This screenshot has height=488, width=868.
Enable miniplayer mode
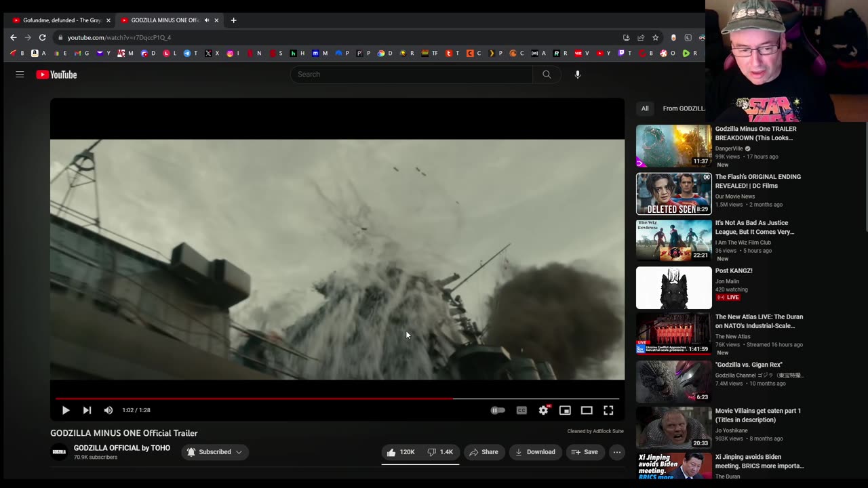(565, 410)
